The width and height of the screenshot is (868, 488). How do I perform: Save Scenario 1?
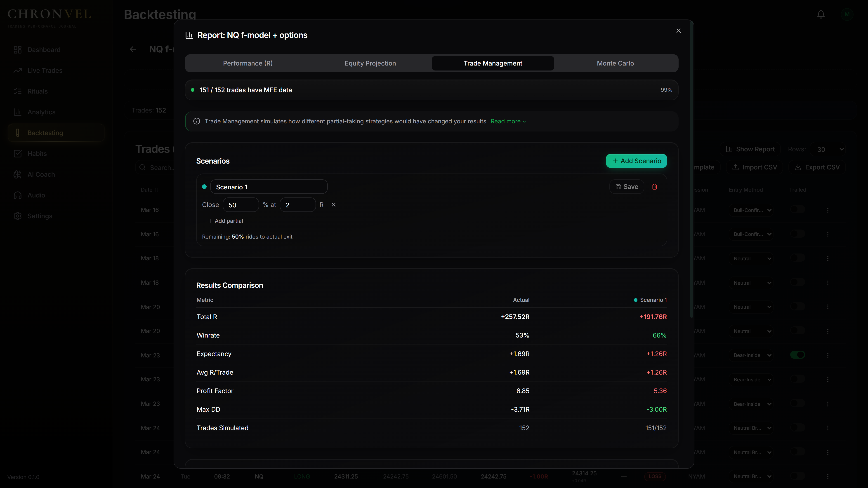coord(626,187)
